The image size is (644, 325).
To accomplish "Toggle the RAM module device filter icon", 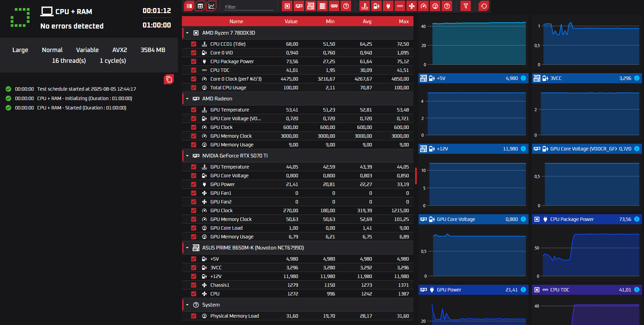I will [x=334, y=6].
